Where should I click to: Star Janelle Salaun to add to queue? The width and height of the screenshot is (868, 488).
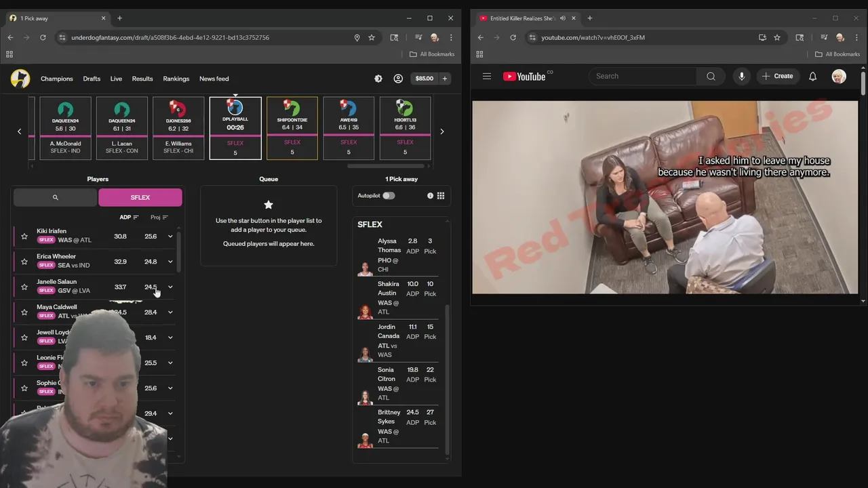(24, 287)
